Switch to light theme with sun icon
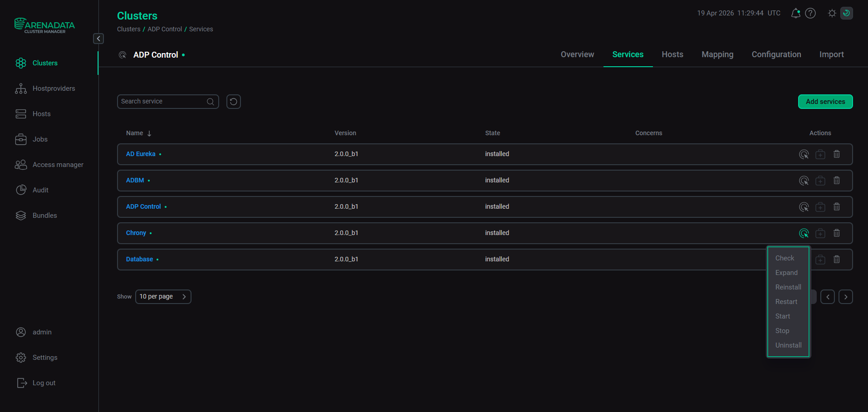This screenshot has height=412, width=868. 832,13
